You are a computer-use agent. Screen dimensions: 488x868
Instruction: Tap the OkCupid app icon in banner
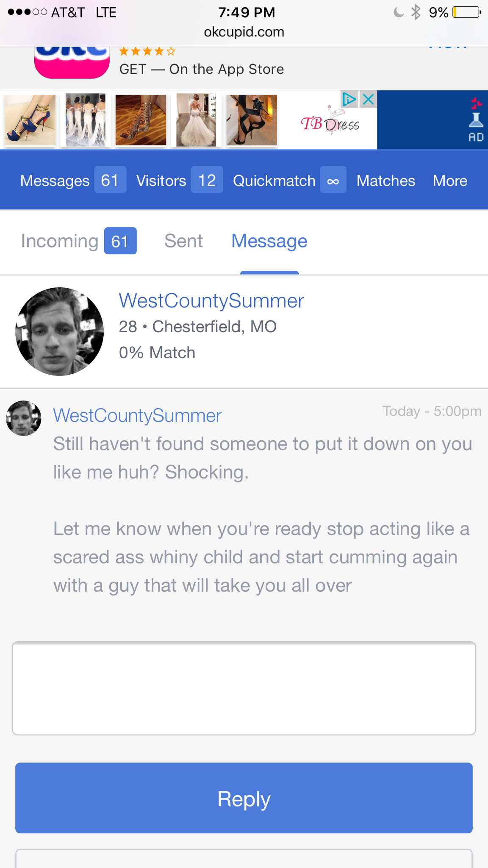(x=72, y=63)
